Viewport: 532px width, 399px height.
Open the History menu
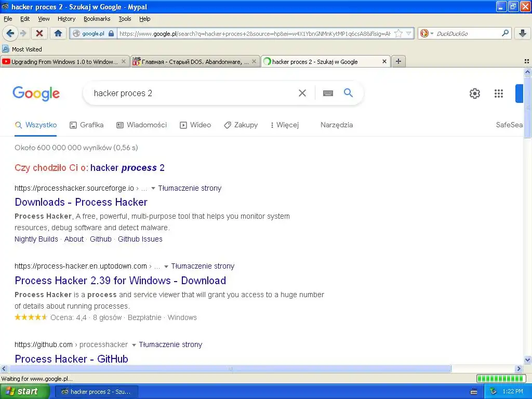66,19
